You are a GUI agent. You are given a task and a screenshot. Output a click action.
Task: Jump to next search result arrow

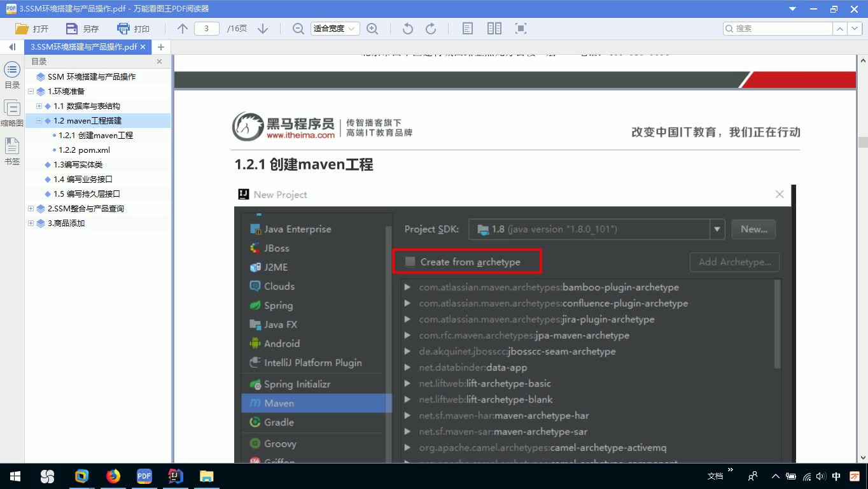pyautogui.click(x=854, y=29)
